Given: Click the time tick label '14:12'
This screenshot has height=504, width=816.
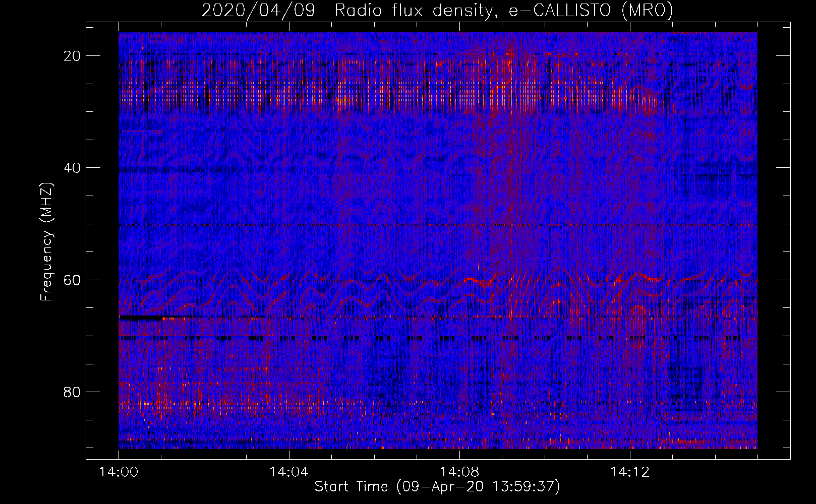Looking at the screenshot, I should [630, 472].
